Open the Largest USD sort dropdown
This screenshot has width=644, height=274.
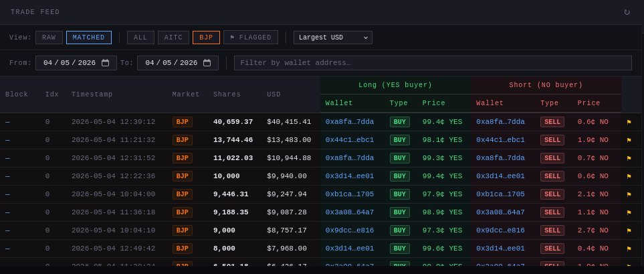click(x=332, y=38)
